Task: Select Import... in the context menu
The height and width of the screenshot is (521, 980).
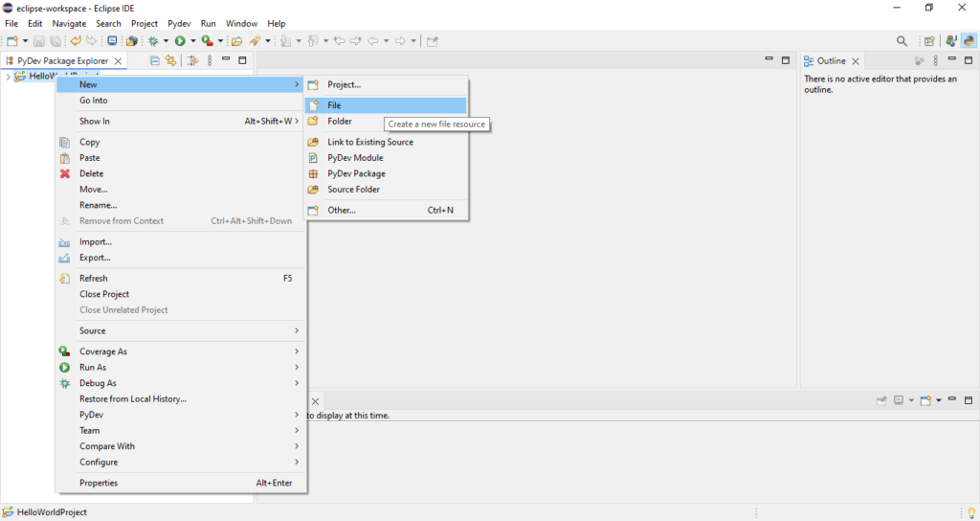Action: (x=181, y=241)
